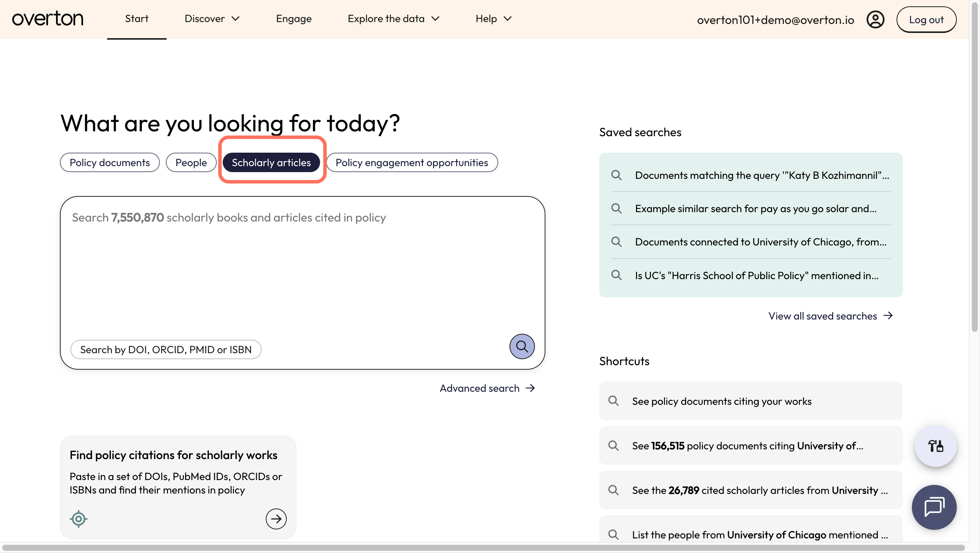The width and height of the screenshot is (980, 553).
Task: Click the Overton logo
Action: click(x=48, y=19)
